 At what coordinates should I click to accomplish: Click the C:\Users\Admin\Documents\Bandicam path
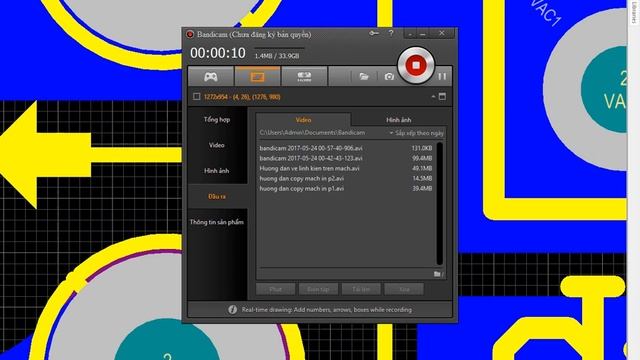312,133
